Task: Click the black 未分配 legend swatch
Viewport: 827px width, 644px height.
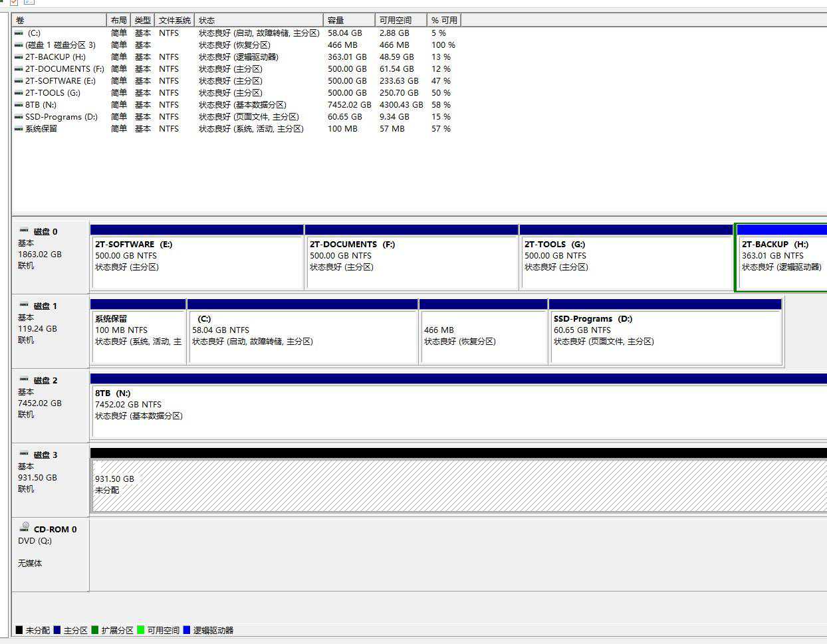Action: click(19, 630)
